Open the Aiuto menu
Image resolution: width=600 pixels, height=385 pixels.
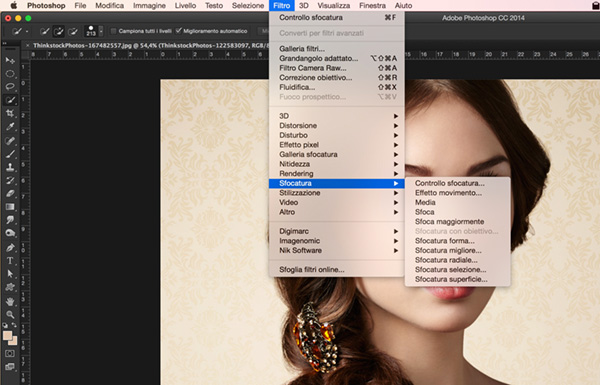pyautogui.click(x=403, y=6)
